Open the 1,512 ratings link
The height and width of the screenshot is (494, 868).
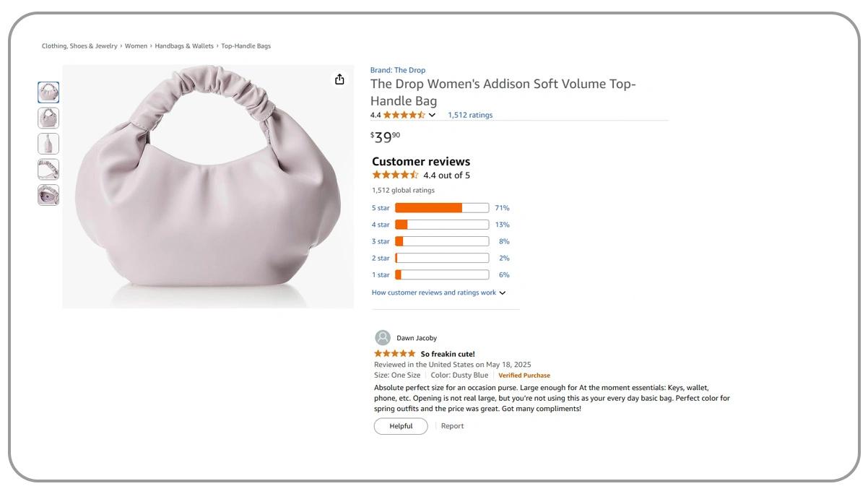click(470, 116)
